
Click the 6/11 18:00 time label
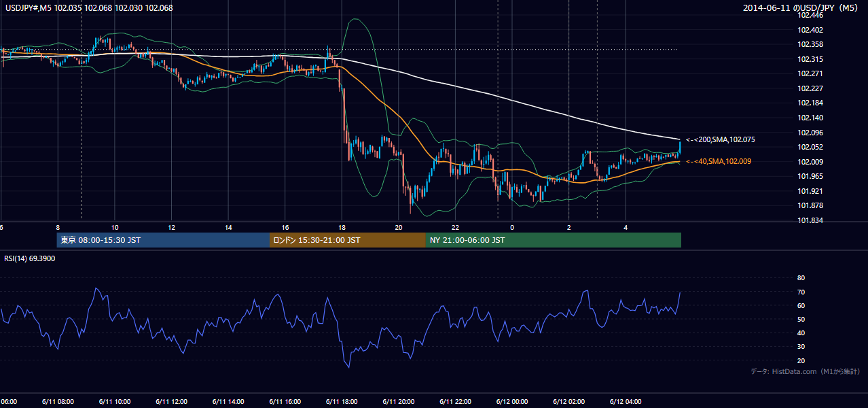click(342, 401)
